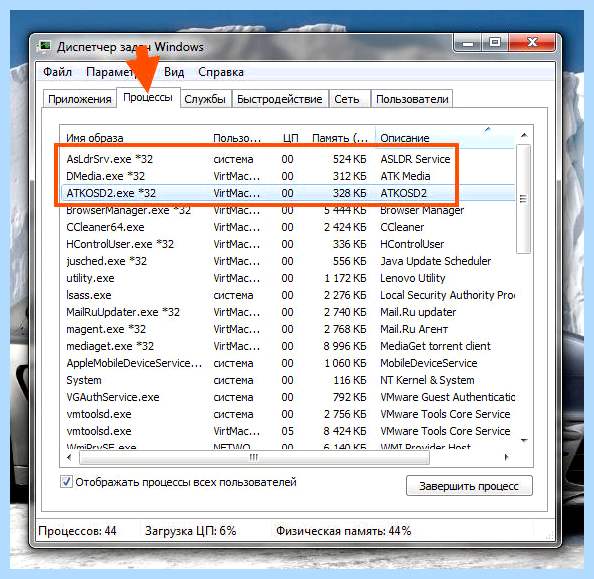Click the Java Update Scheduler description
Viewport: 594px width, 579px height.
tap(435, 261)
